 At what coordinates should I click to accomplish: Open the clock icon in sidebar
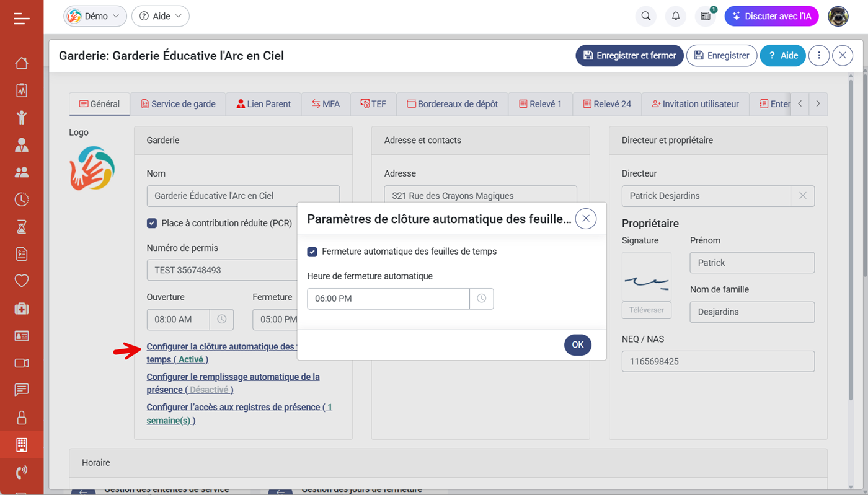click(22, 199)
